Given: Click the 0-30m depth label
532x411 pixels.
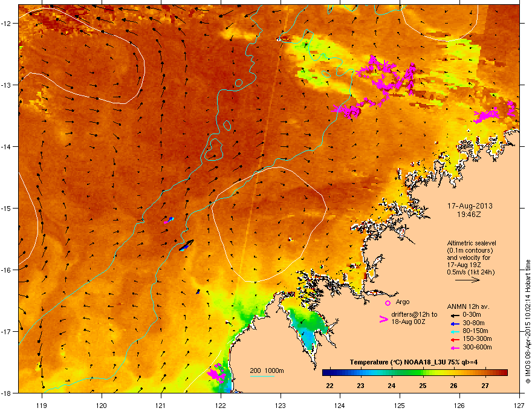Looking at the screenshot, I should pos(472,315).
